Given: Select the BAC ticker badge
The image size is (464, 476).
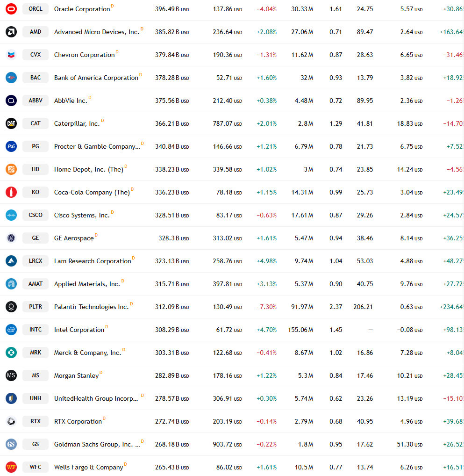Looking at the screenshot, I should click(36, 78).
